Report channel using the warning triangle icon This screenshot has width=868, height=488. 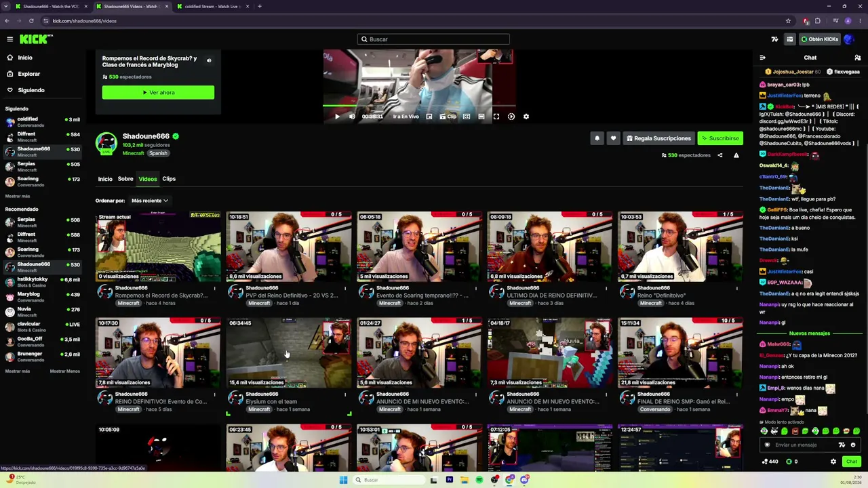pyautogui.click(x=736, y=155)
